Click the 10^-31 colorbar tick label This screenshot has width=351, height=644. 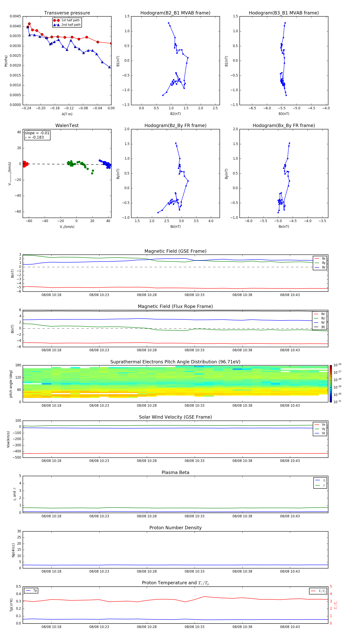click(337, 402)
